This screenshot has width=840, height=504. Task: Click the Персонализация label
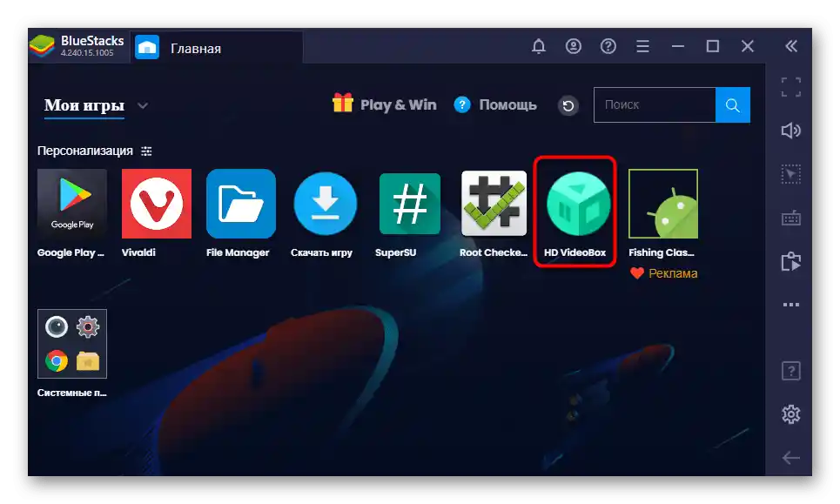pos(84,151)
